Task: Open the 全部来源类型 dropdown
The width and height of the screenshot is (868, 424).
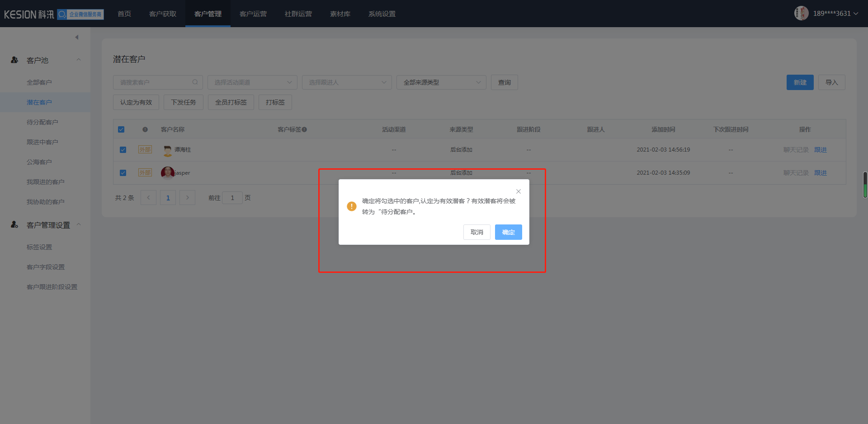Action: tap(441, 82)
